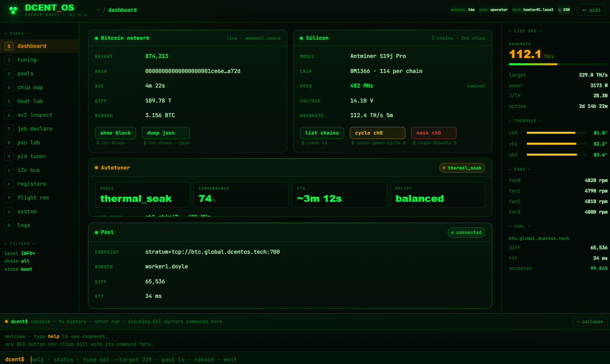The height and width of the screenshot is (364, 610).
Task: Click the Silicon card title
Action: (317, 38)
